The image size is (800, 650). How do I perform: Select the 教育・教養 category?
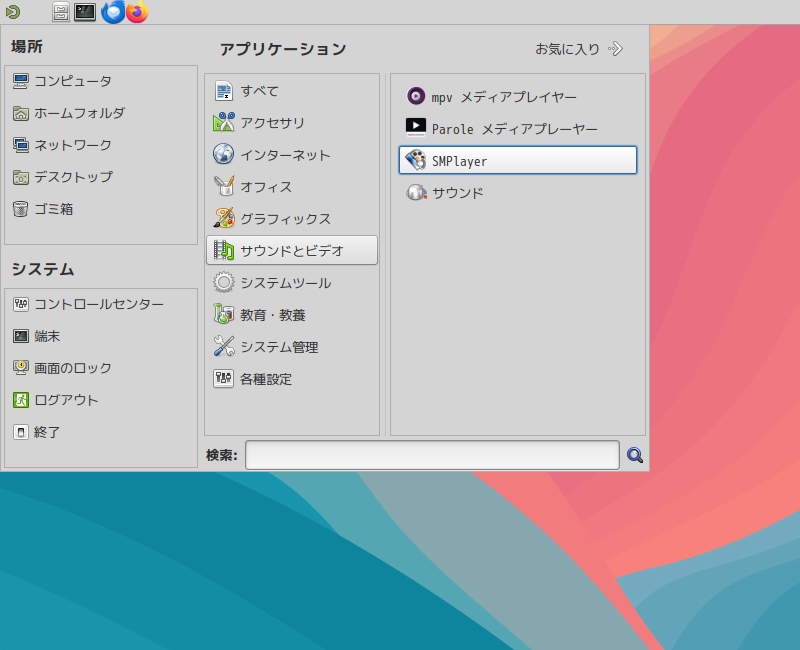(x=292, y=315)
